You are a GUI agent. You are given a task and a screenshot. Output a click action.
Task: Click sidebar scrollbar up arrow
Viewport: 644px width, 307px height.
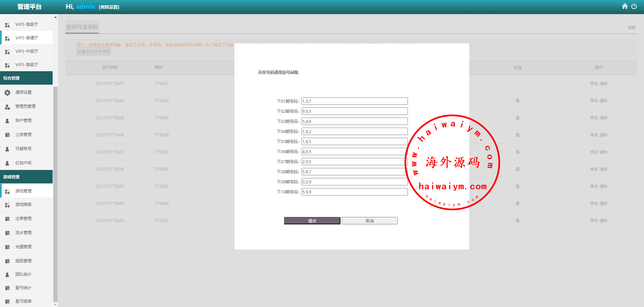[55, 17]
